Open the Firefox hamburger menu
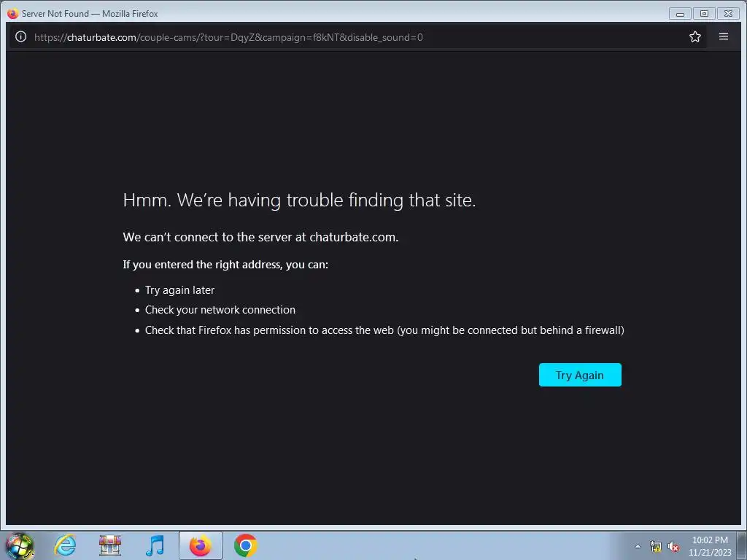747x560 pixels. click(x=723, y=36)
